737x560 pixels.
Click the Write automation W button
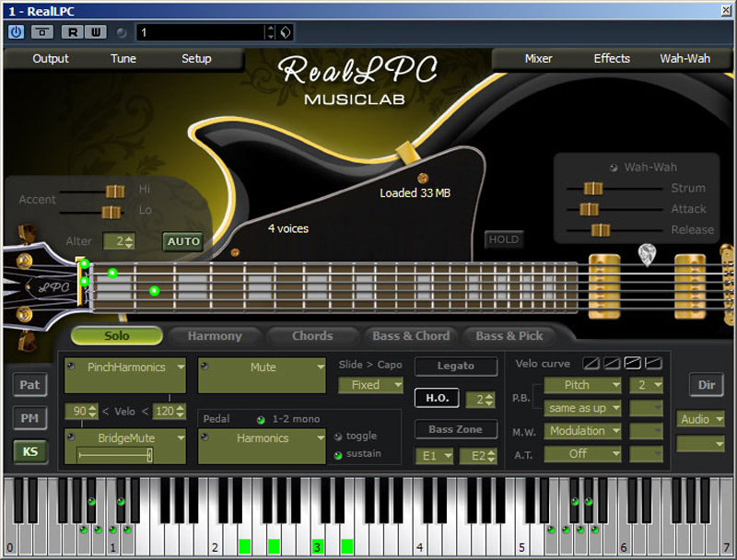96,32
